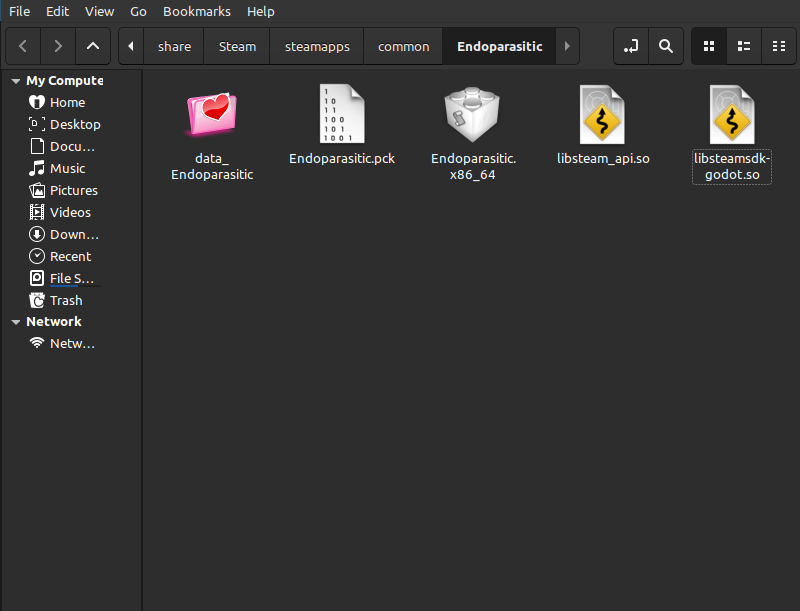The image size is (800, 611).
Task: Click the Endoparasitic.x86_64 name label
Action: pyautogui.click(x=473, y=166)
